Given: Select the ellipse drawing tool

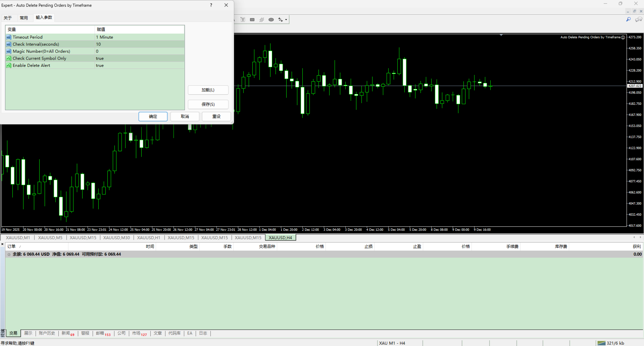Looking at the screenshot, I should tap(271, 19).
